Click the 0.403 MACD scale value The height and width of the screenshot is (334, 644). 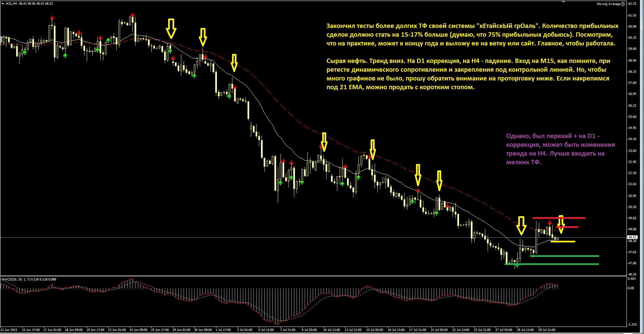632,279
